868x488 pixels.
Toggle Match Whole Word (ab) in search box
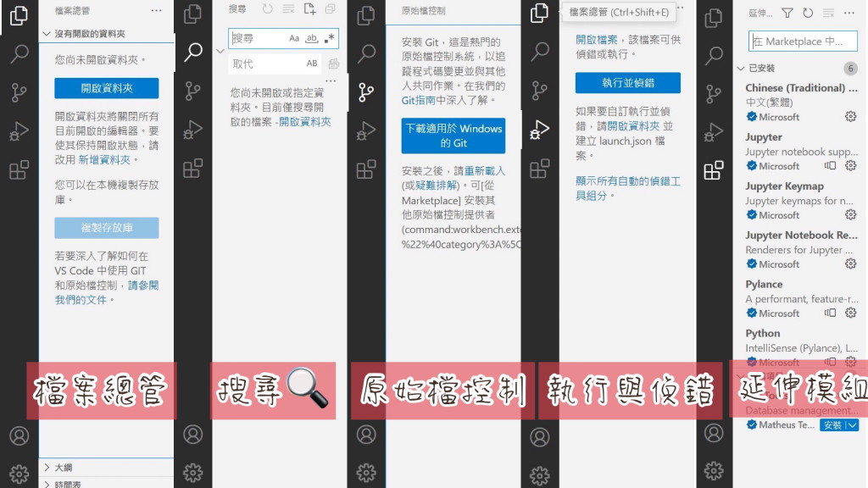pyautogui.click(x=312, y=38)
